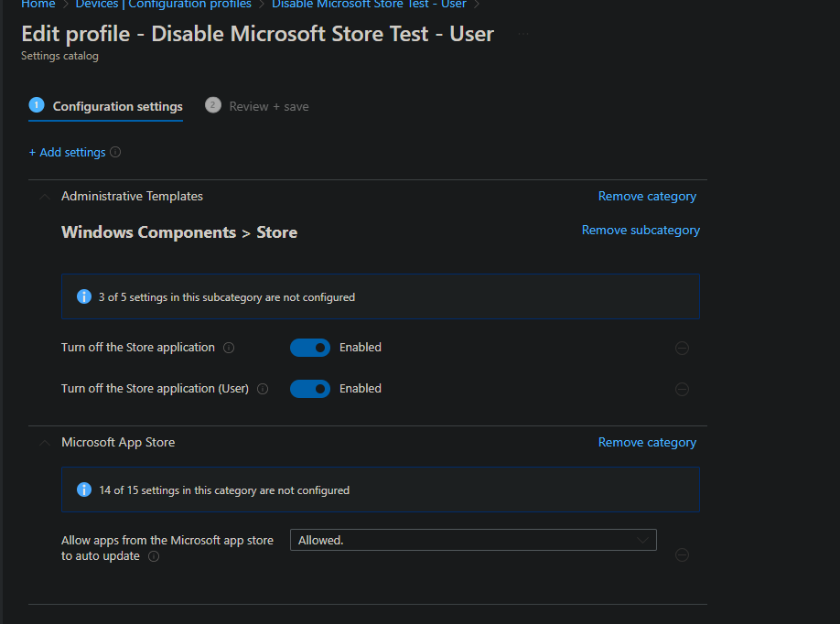Open info tooltip for Turn off the Store application
This screenshot has width=840, height=624.
[229, 348]
